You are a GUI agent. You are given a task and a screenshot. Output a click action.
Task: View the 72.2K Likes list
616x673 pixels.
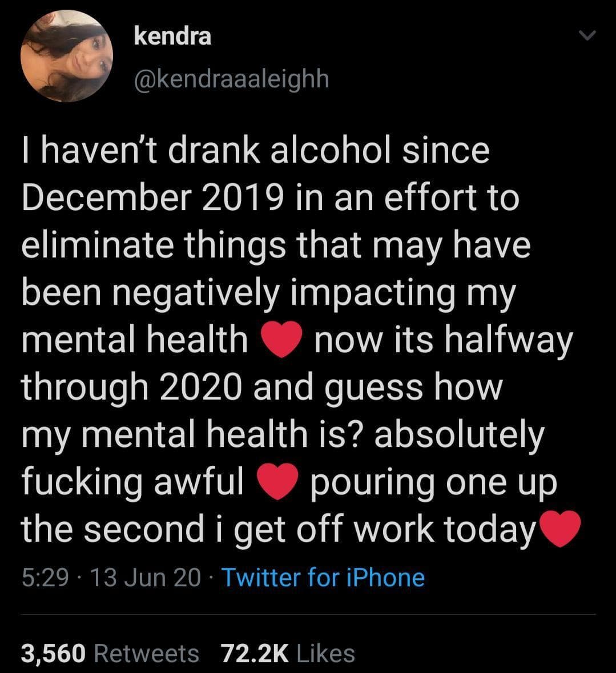pos(288,653)
